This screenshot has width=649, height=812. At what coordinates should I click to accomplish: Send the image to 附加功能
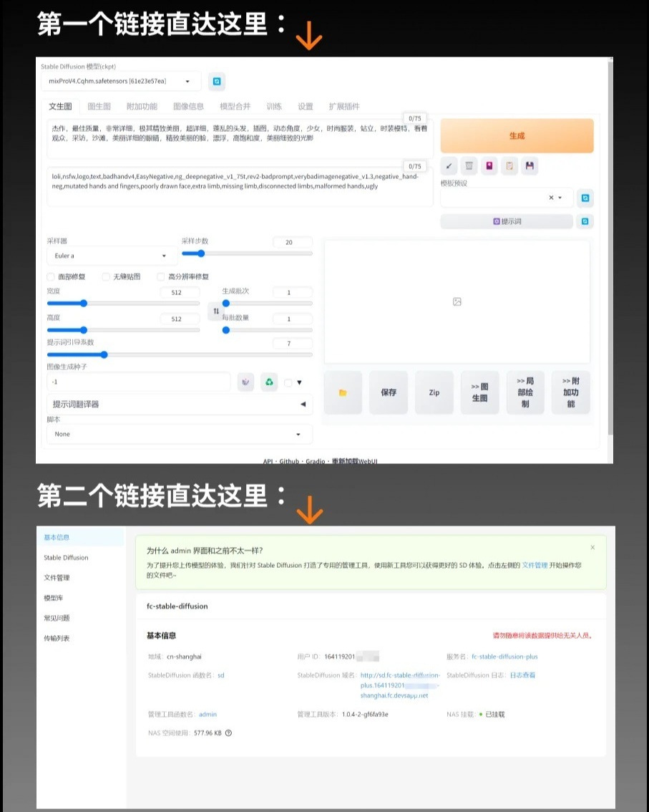pos(571,392)
